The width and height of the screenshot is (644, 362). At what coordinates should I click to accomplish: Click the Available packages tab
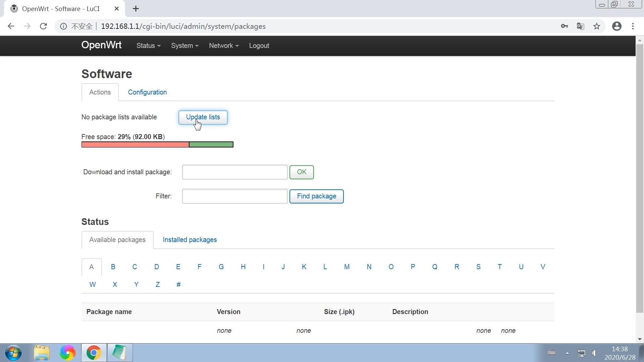pyautogui.click(x=117, y=240)
